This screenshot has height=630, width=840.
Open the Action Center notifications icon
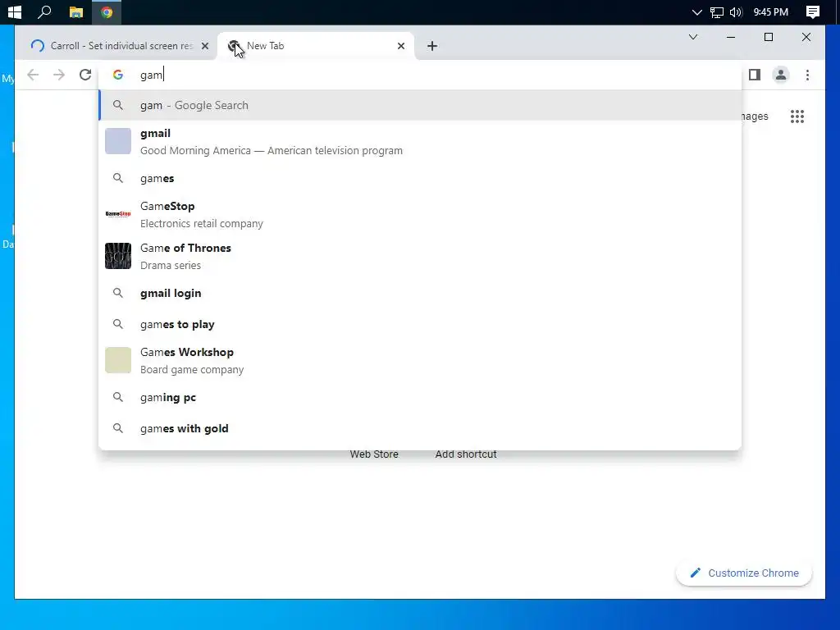[x=813, y=11]
